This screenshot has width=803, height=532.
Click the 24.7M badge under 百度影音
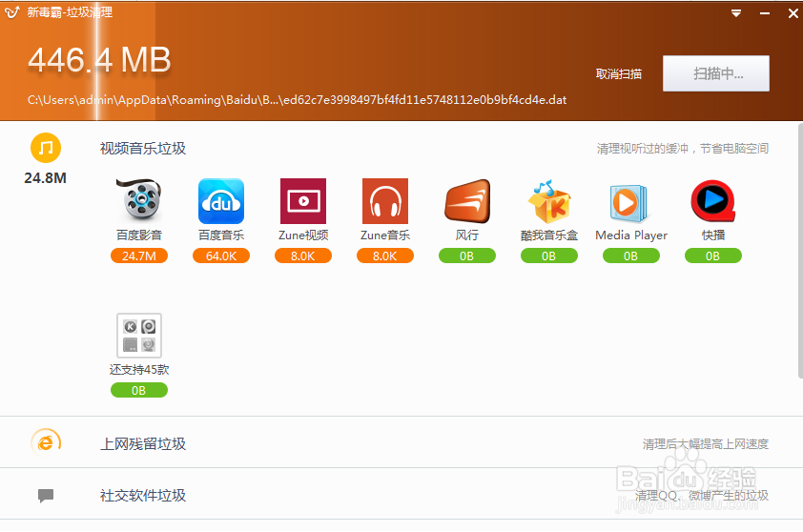tap(139, 256)
